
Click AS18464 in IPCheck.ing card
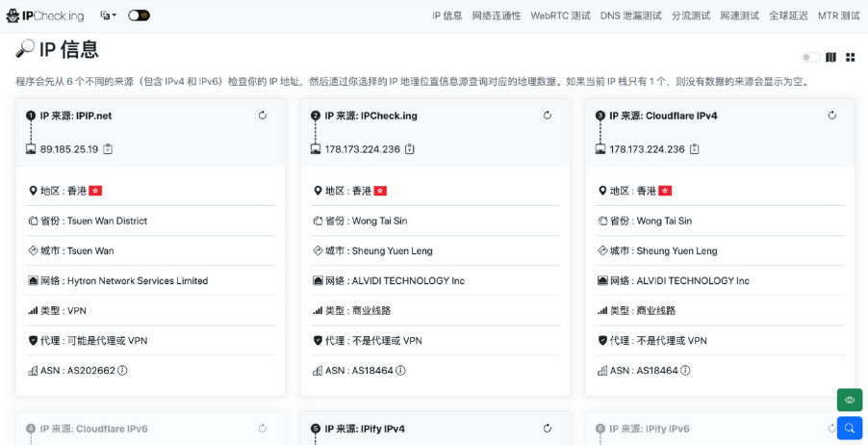click(x=372, y=370)
